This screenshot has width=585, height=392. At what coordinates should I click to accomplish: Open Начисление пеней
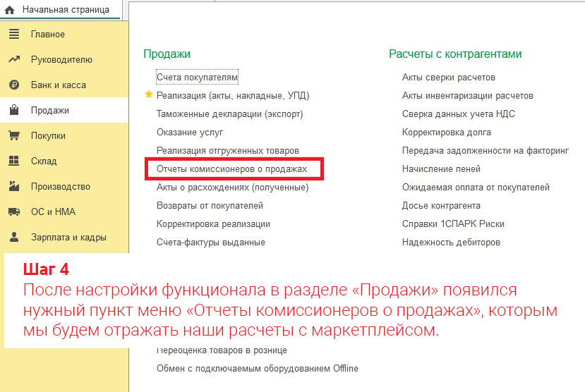[x=441, y=169]
